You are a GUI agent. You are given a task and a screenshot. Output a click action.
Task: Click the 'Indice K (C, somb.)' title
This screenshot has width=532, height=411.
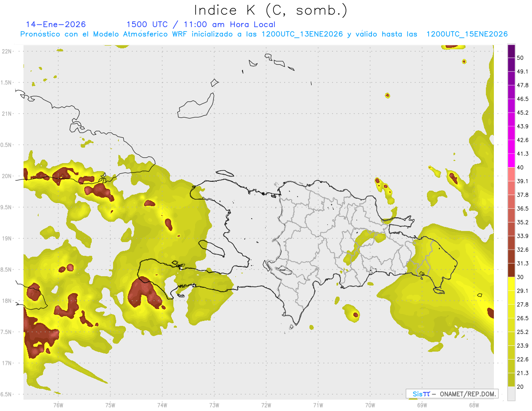(x=270, y=10)
